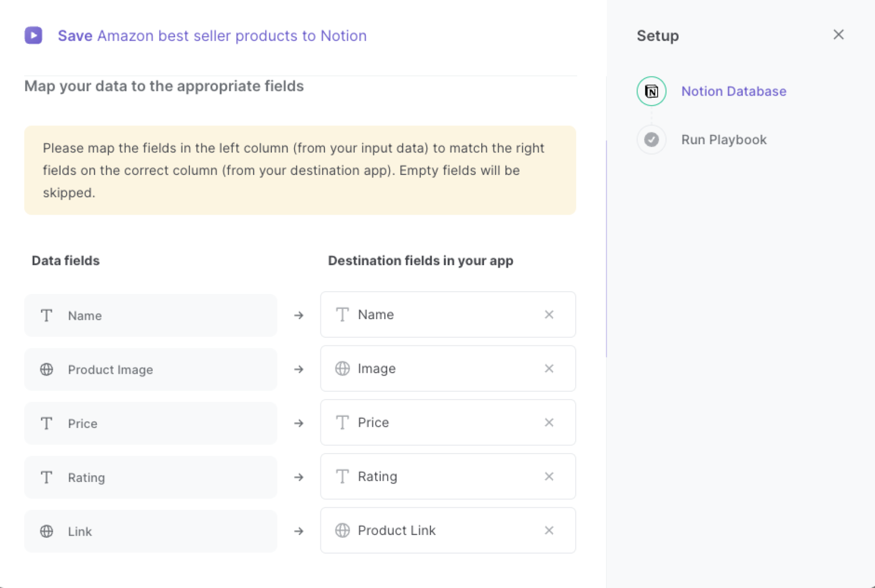Click the text icon in Rating destination field

tap(342, 477)
